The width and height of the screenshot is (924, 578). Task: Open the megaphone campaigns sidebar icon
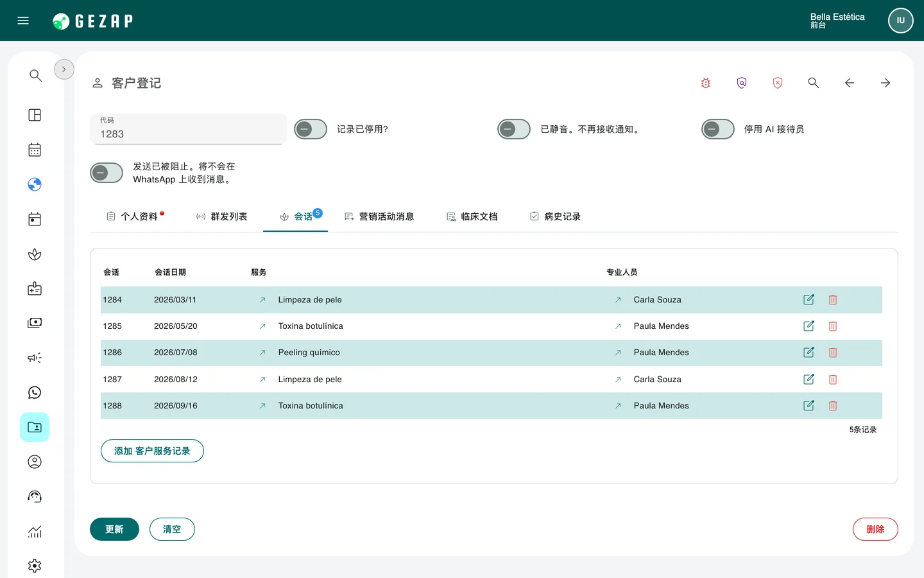[35, 358]
